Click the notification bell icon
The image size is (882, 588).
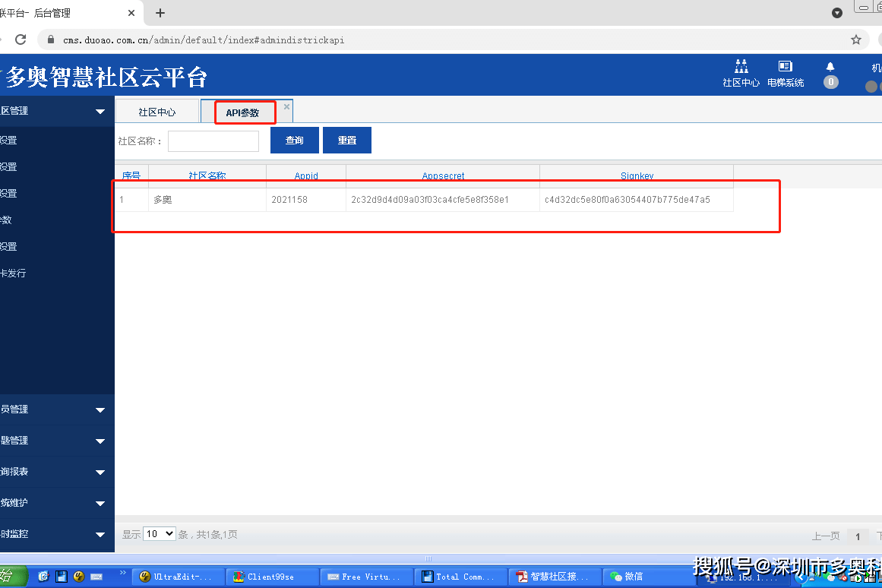coord(830,68)
